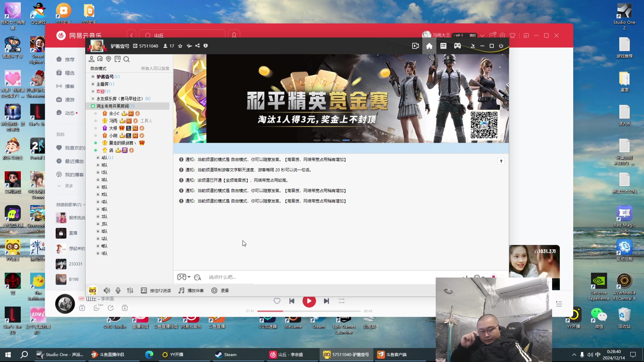Screen dimensions: 644x362
Task: Click the contacts person icon above channel list
Action: point(92,59)
